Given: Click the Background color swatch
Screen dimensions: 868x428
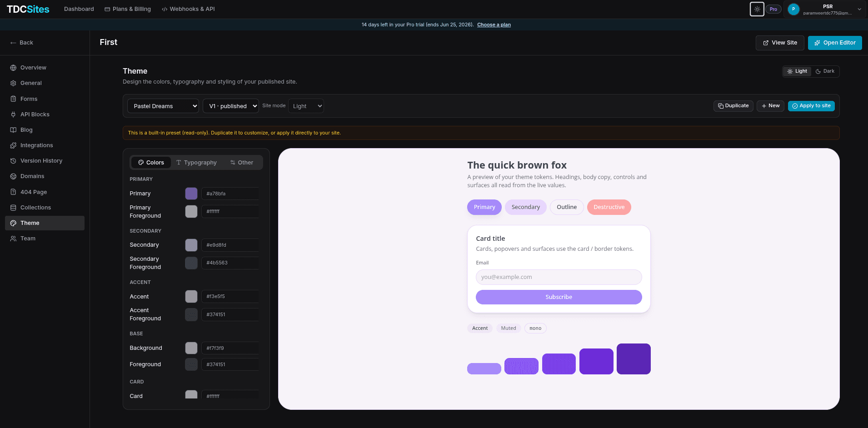Looking at the screenshot, I should (x=191, y=348).
